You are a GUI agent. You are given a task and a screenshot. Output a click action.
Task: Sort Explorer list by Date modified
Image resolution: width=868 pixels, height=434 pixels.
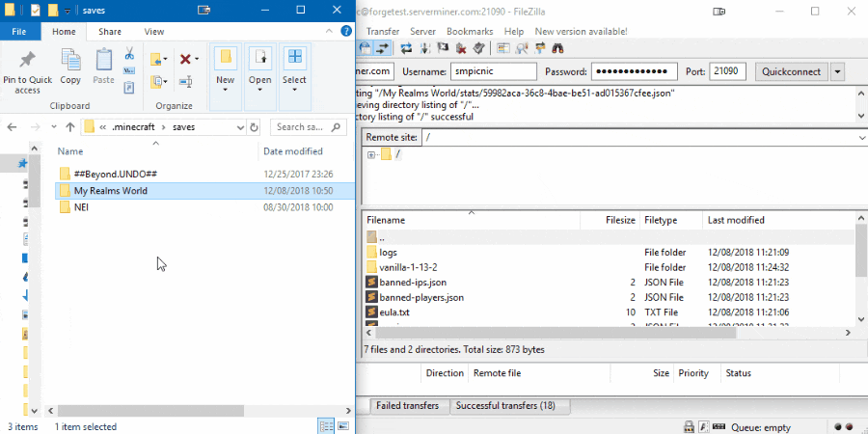pos(305,151)
